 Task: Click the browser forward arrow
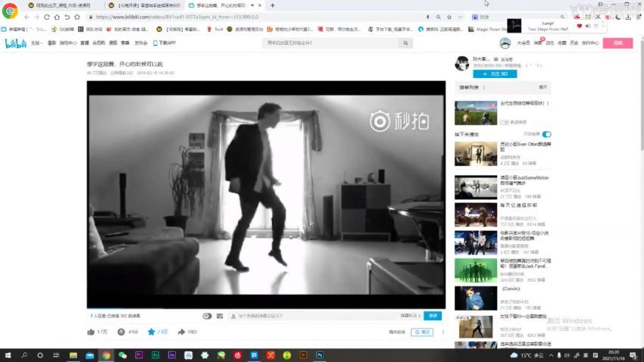click(x=36, y=17)
